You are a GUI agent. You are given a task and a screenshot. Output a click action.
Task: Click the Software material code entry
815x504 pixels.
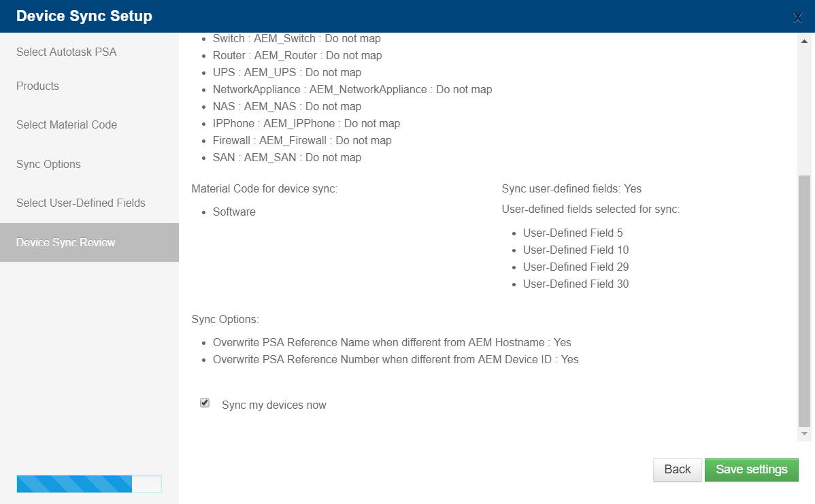point(234,212)
